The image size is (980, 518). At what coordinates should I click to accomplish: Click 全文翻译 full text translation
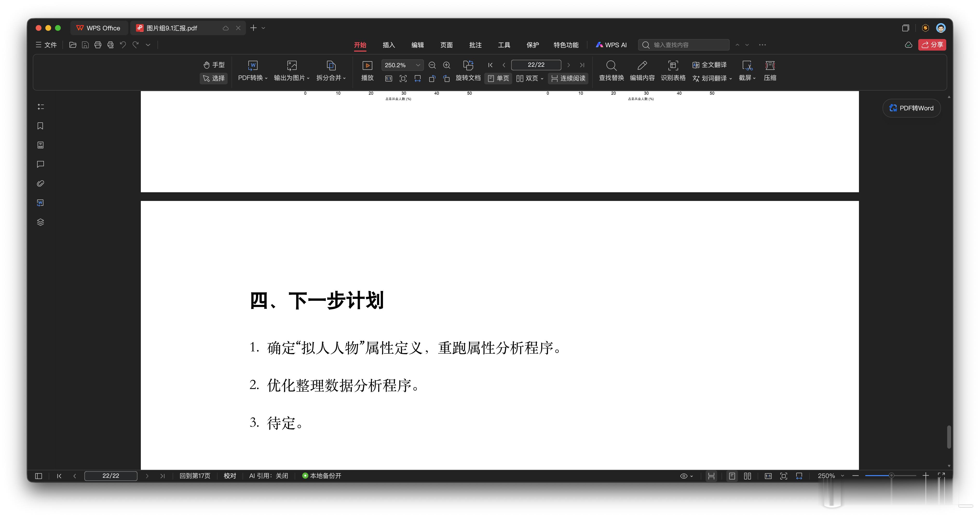point(709,65)
